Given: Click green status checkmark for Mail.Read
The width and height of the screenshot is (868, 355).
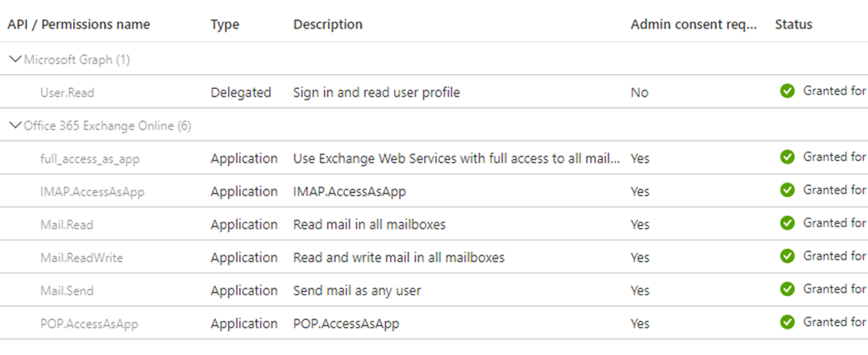Looking at the screenshot, I should coord(787,224).
